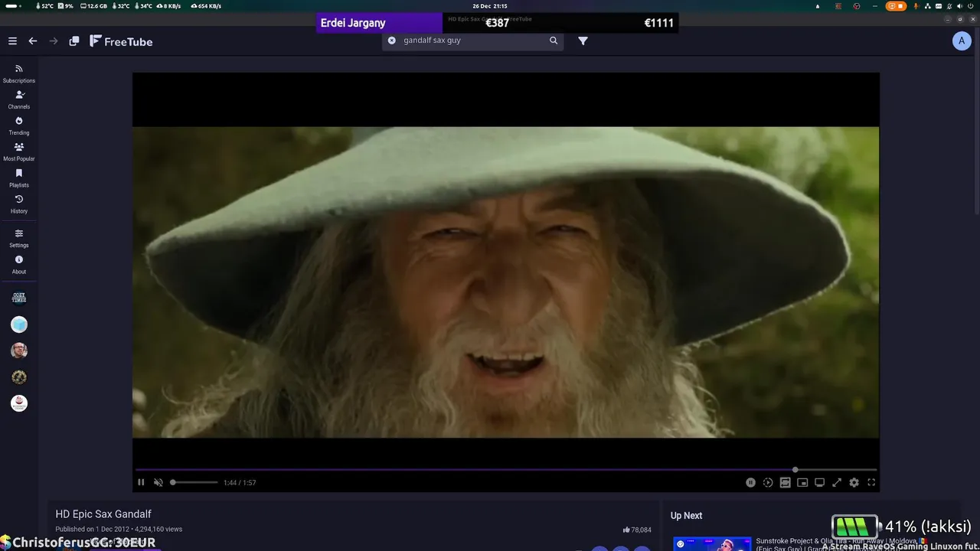Screen dimensions: 980x551
Task: Unmute the video with the speaker icon
Action: pos(158,482)
